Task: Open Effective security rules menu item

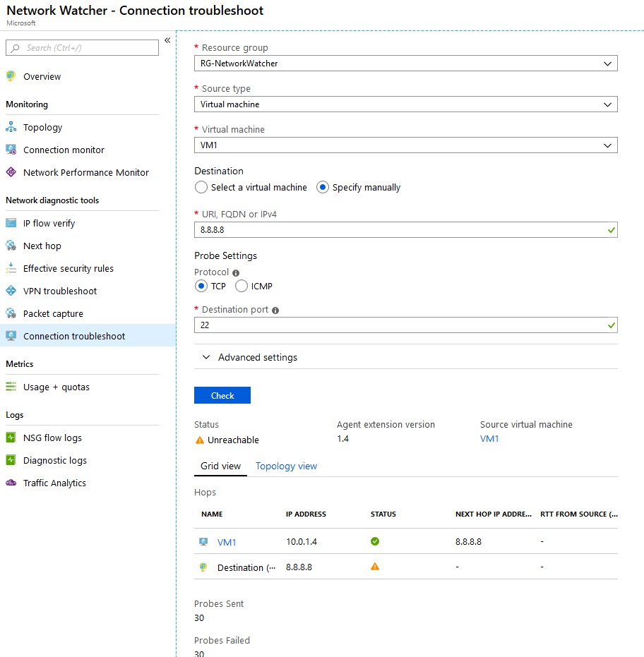Action: (x=68, y=268)
